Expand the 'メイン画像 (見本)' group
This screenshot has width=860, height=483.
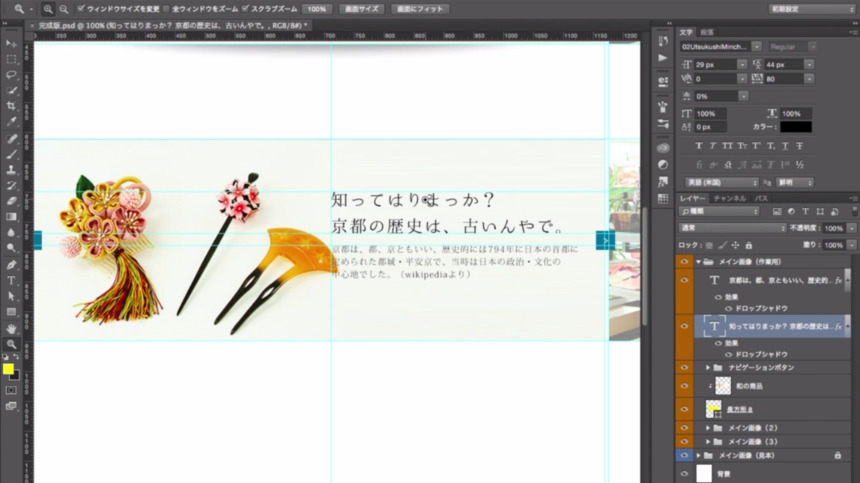pyautogui.click(x=699, y=456)
